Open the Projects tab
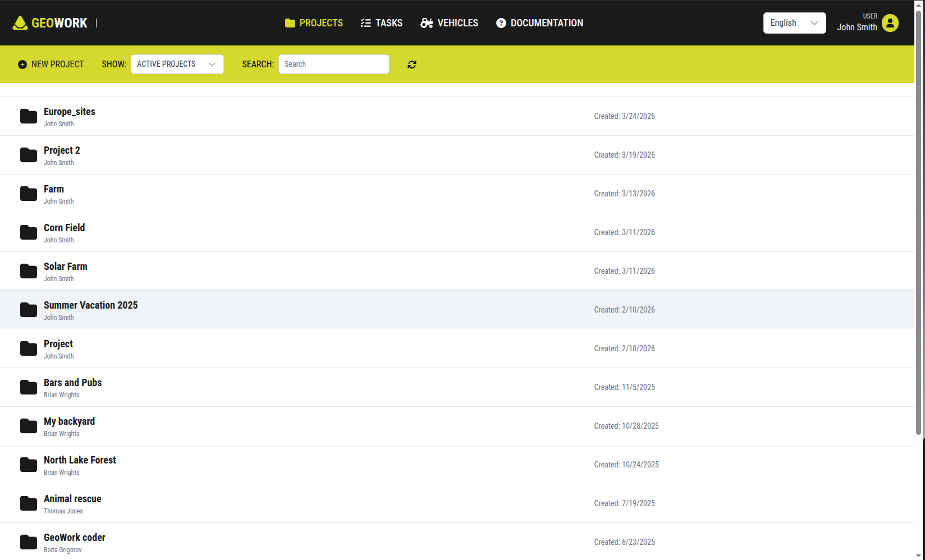Screen dimensions: 925x560 pos(314,23)
